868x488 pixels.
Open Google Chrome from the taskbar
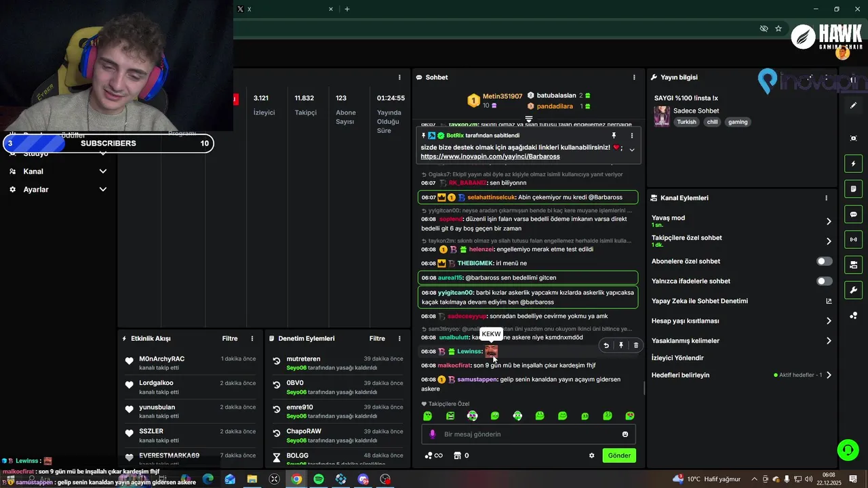pyautogui.click(x=296, y=479)
